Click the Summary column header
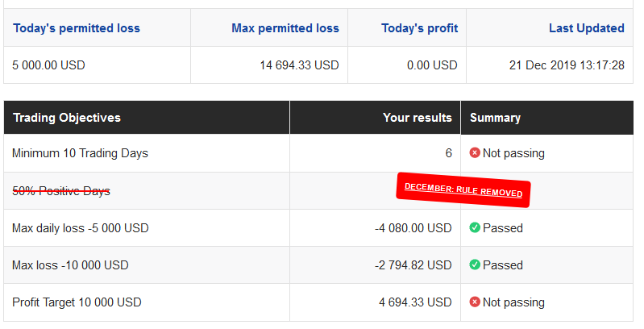Screen dimensions: 644x329 point(495,118)
